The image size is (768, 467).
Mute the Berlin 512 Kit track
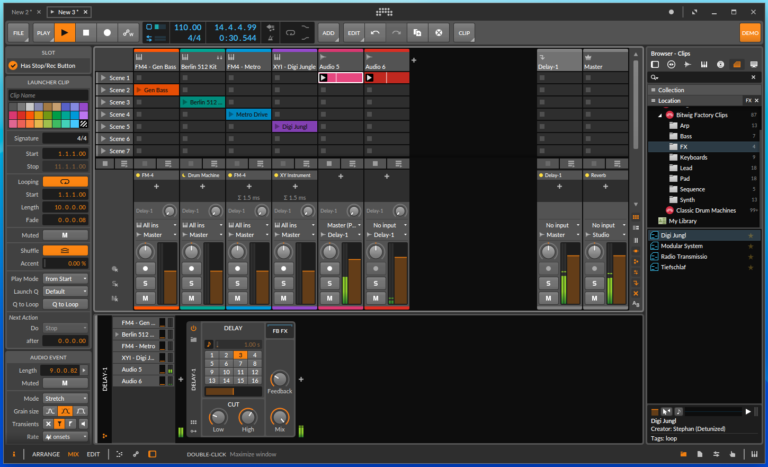point(192,298)
